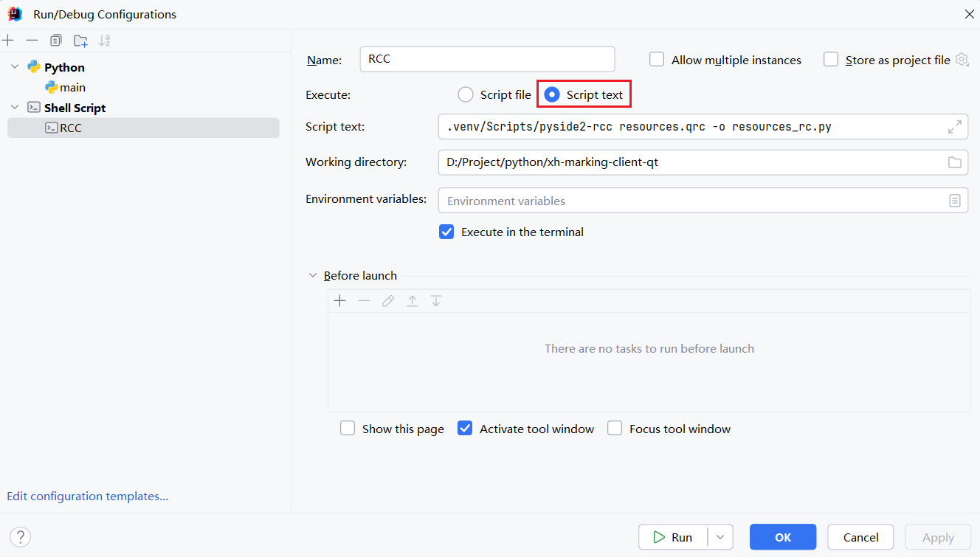Image resolution: width=980 pixels, height=557 pixels.
Task: Click the Create New Folder icon
Action: tap(80, 41)
